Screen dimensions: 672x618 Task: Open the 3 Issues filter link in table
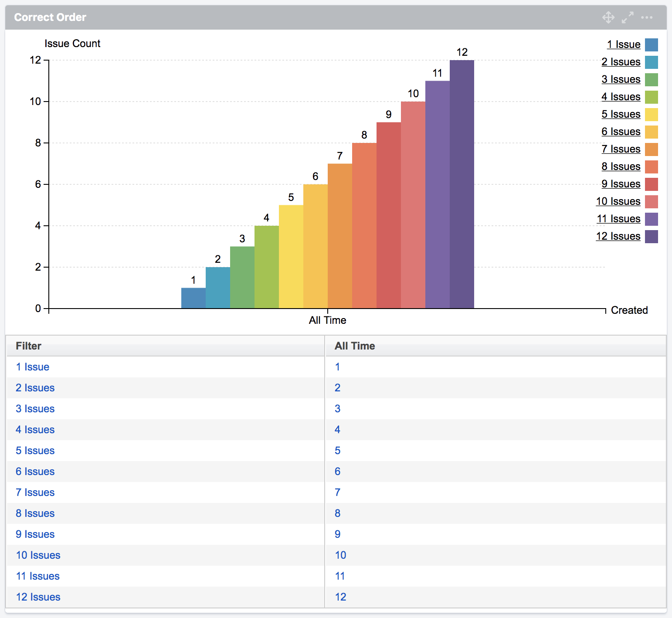pos(35,408)
